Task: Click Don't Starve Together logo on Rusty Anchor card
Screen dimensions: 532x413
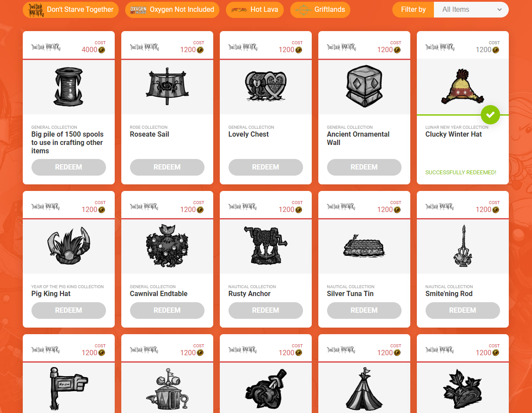Action: click(x=243, y=207)
